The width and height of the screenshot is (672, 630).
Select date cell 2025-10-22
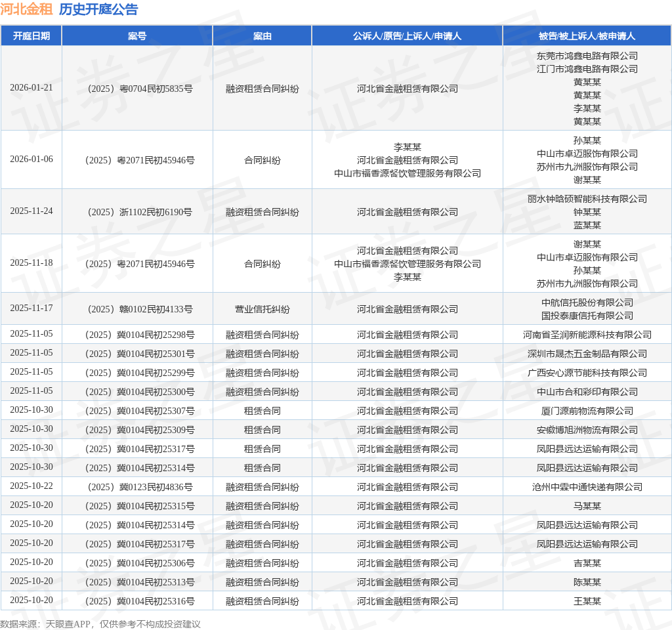click(31, 486)
